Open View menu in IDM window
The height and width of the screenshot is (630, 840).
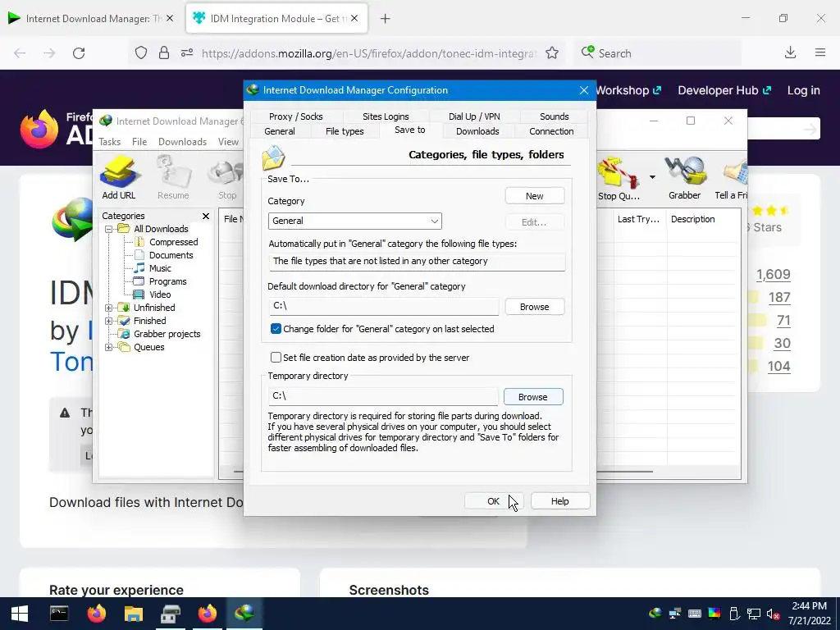click(x=228, y=142)
